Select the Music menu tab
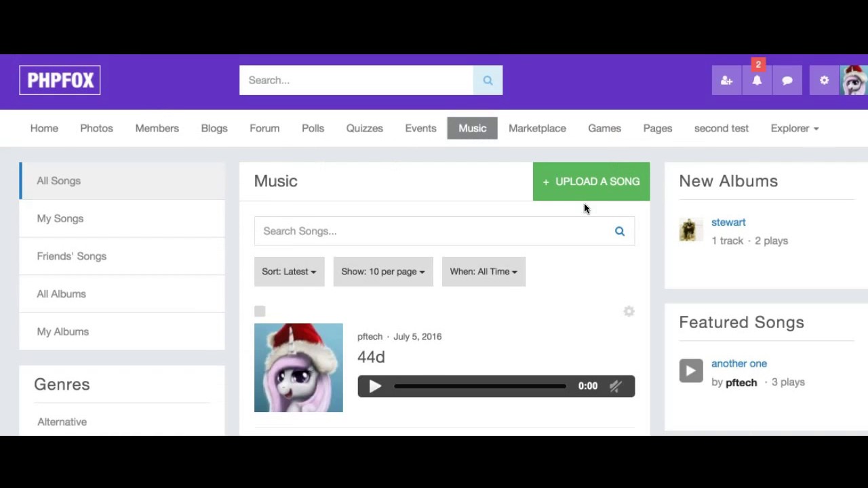The height and width of the screenshot is (488, 868). tap(472, 128)
